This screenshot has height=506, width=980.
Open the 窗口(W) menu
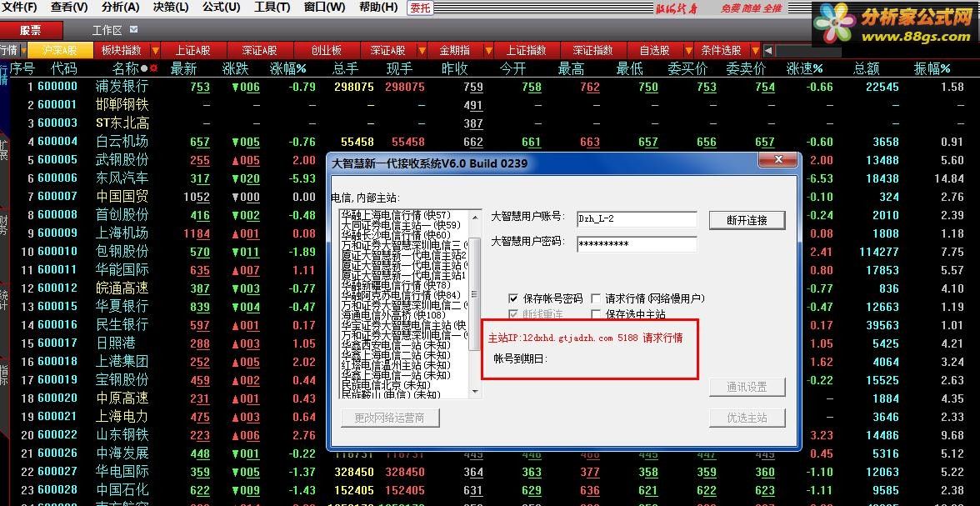(324, 8)
